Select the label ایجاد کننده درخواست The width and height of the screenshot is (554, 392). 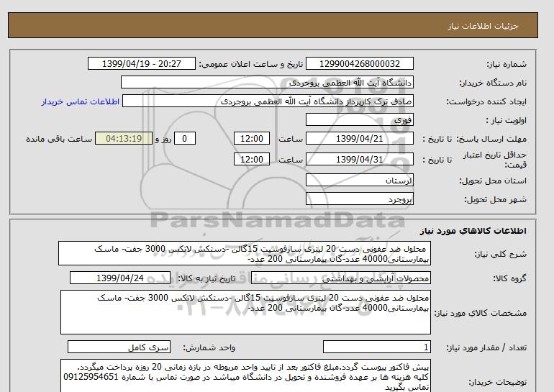point(486,101)
